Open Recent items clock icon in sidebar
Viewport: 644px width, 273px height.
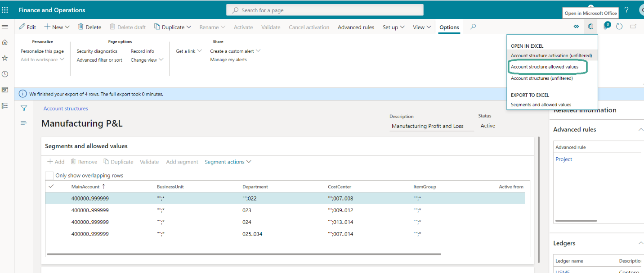[5, 73]
